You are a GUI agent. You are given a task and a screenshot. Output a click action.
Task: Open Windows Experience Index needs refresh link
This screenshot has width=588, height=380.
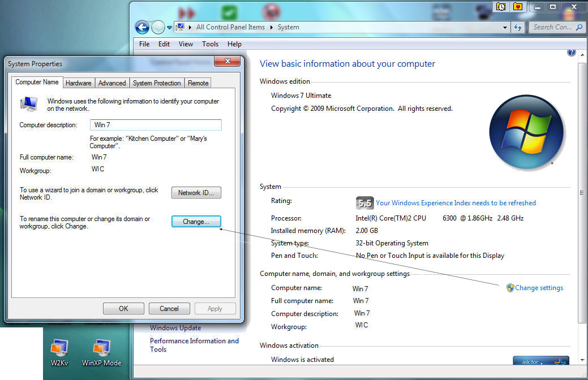click(x=456, y=203)
